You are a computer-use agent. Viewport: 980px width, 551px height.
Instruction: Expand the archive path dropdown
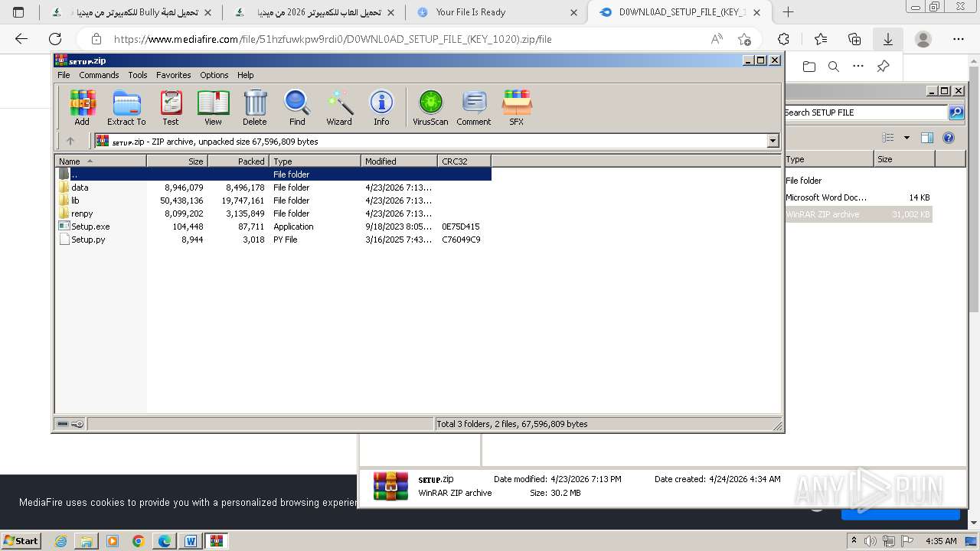[773, 141]
